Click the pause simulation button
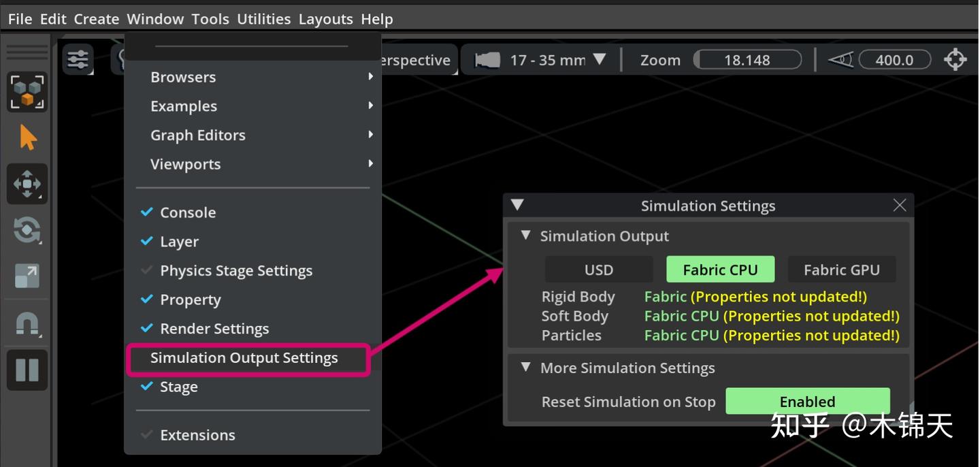980x467 pixels. [x=27, y=370]
